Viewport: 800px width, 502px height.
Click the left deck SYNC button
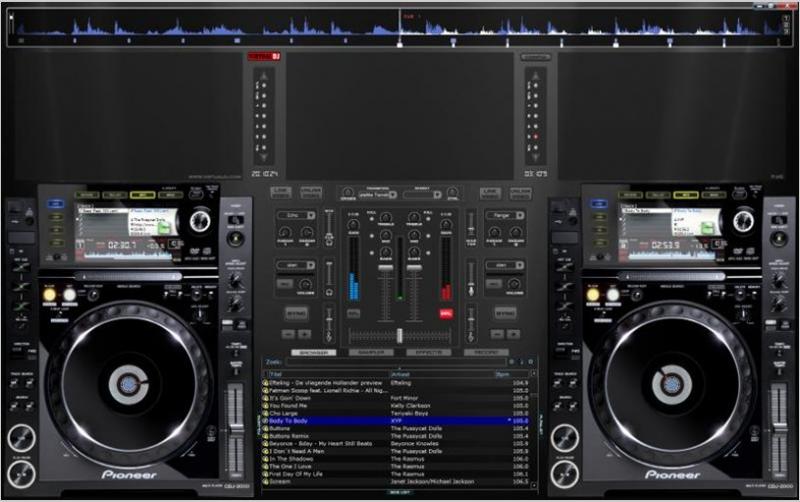point(295,313)
